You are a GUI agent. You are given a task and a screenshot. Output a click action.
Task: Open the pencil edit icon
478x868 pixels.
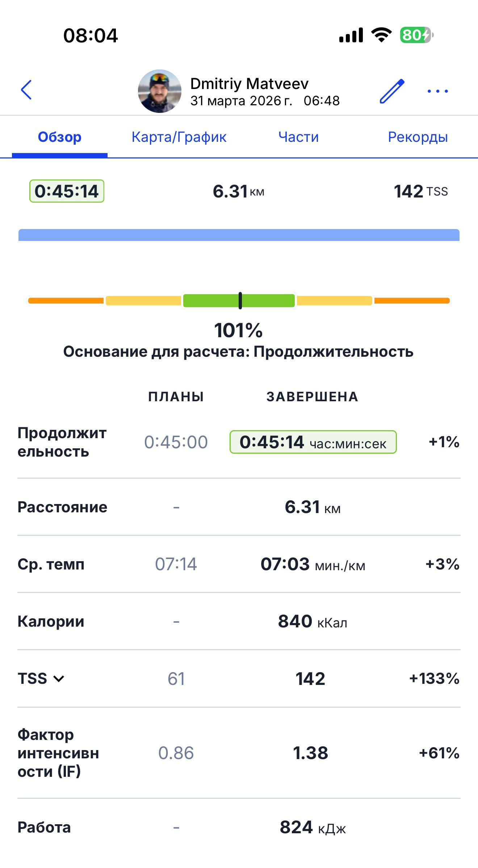pyautogui.click(x=392, y=91)
